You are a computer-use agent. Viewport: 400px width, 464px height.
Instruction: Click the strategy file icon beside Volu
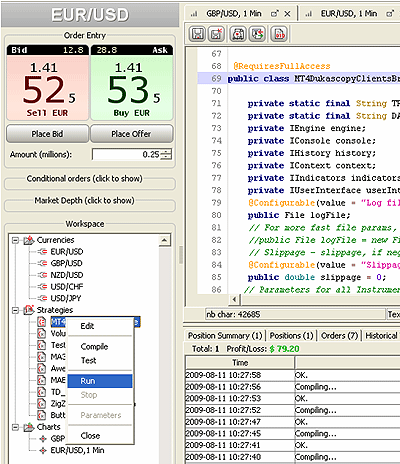point(41,333)
